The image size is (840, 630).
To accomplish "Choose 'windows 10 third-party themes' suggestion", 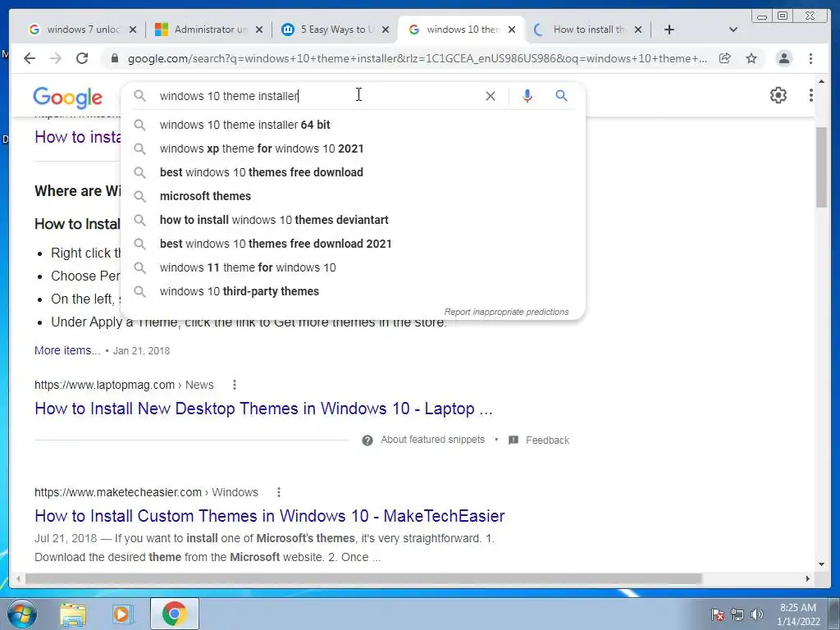I will (353, 291).
